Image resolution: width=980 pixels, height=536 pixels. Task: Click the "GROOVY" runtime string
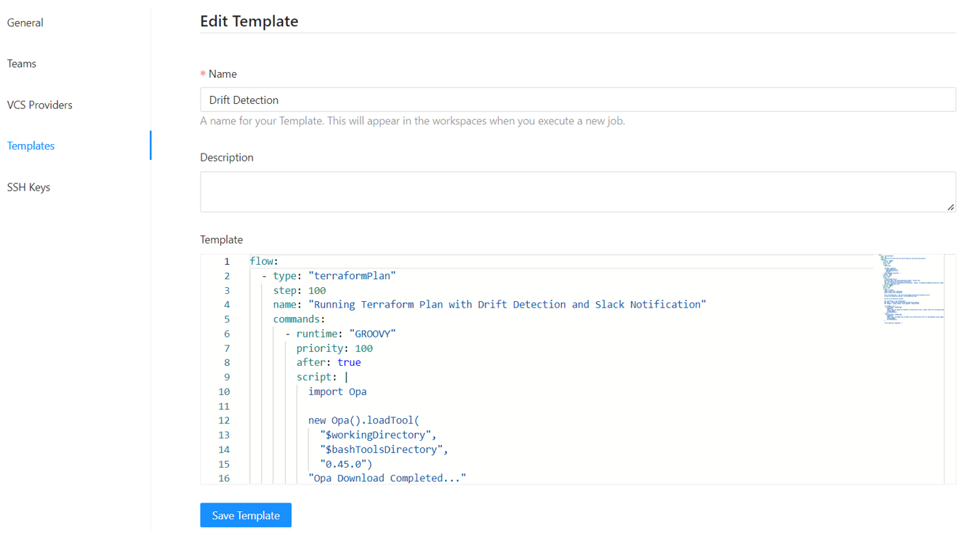point(372,334)
